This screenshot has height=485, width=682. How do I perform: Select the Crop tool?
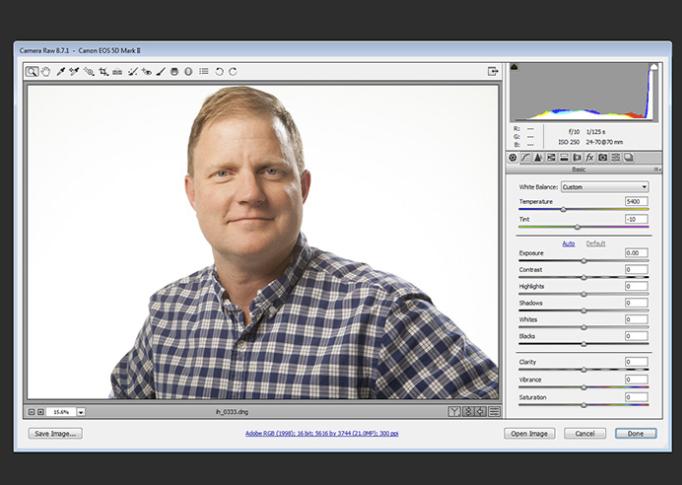pyautogui.click(x=103, y=72)
